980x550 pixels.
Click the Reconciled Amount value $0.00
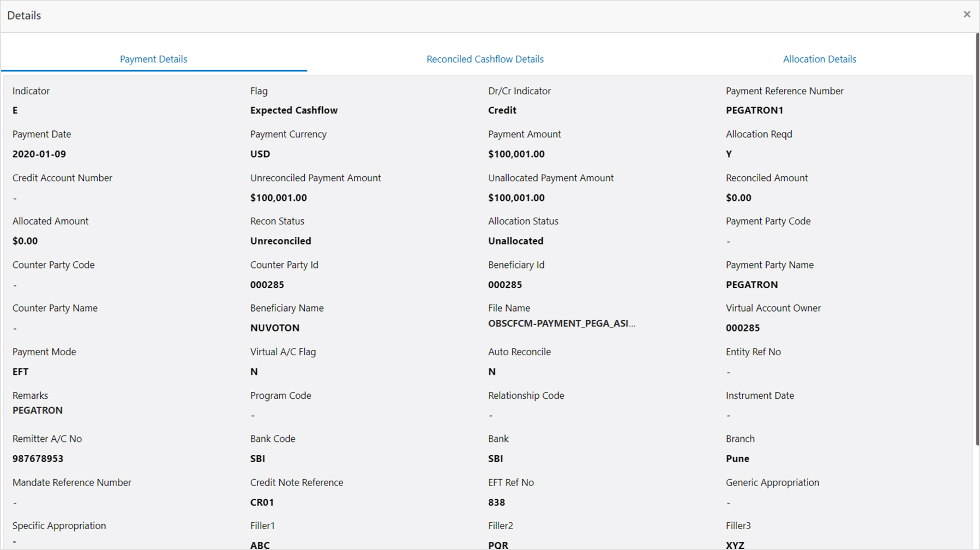738,198
